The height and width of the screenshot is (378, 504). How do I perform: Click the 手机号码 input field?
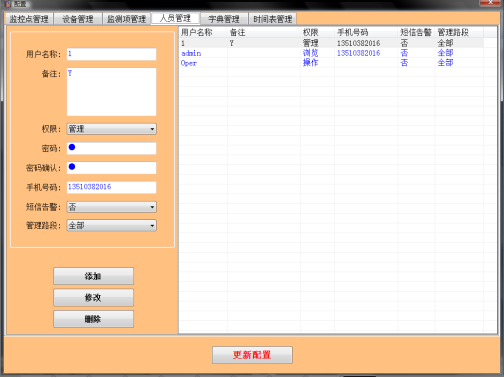coord(111,187)
